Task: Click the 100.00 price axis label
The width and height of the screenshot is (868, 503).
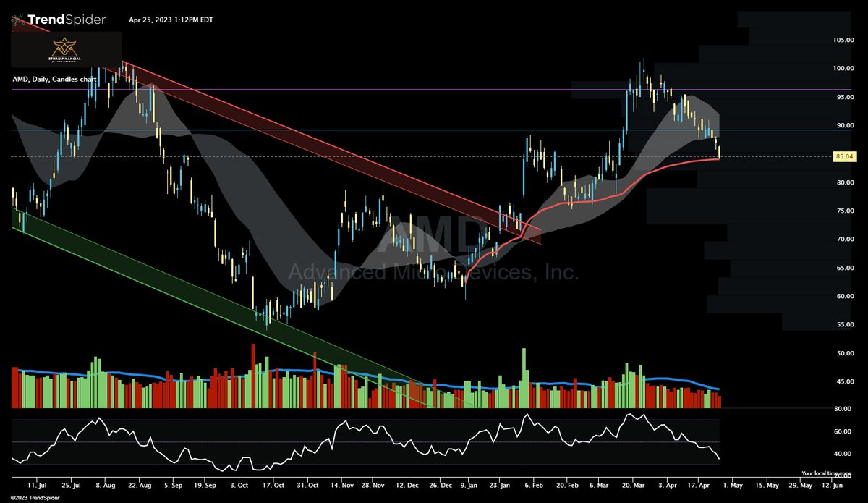Action: 843,69
